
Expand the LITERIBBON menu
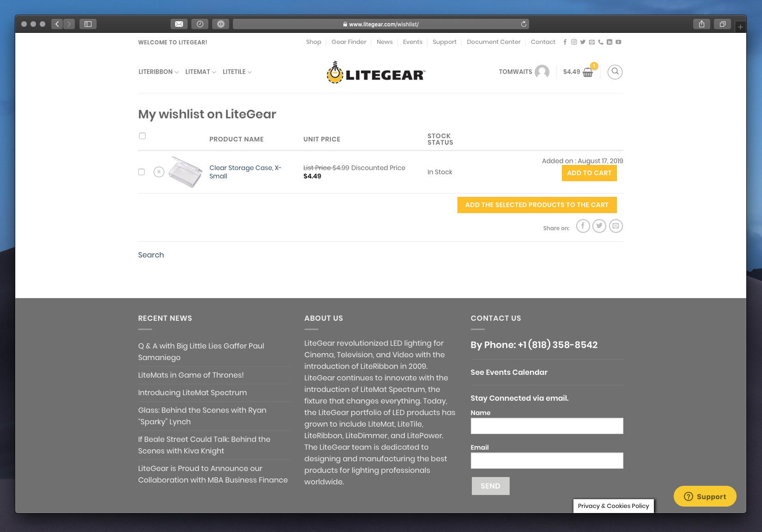pos(158,72)
